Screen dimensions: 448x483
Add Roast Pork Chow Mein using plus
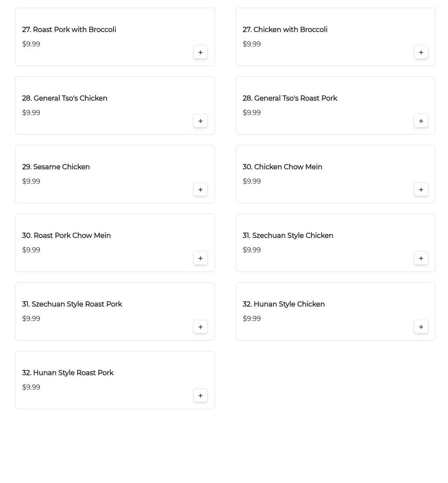click(201, 258)
